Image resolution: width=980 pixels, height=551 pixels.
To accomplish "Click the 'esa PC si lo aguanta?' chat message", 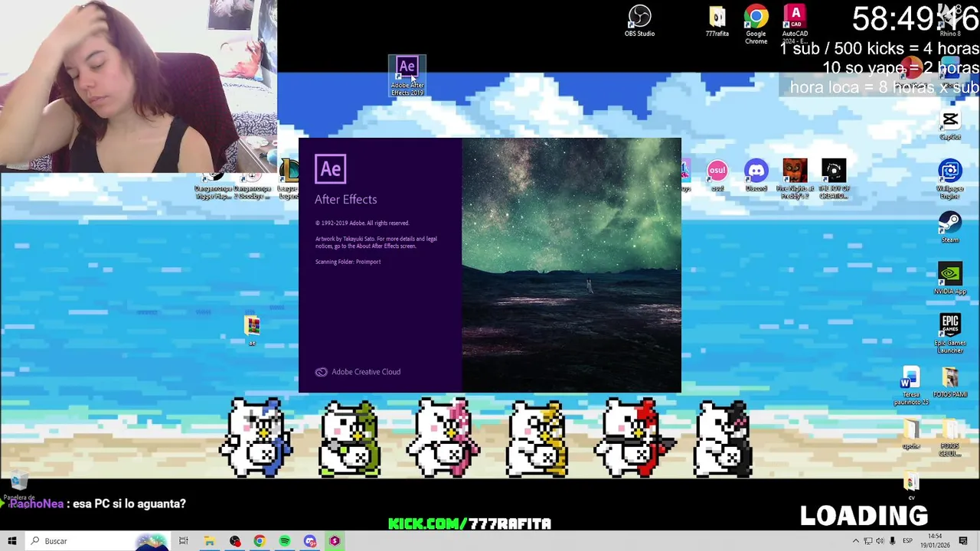I will [129, 504].
